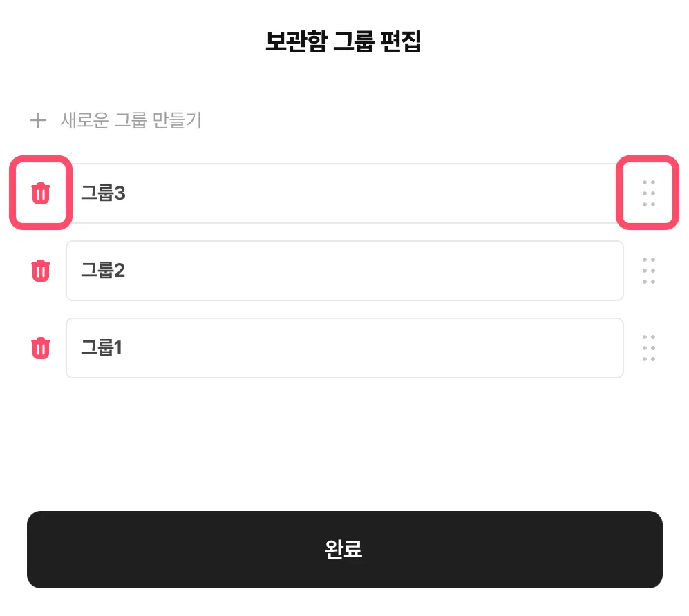Click the plus icon for new group

click(x=37, y=121)
